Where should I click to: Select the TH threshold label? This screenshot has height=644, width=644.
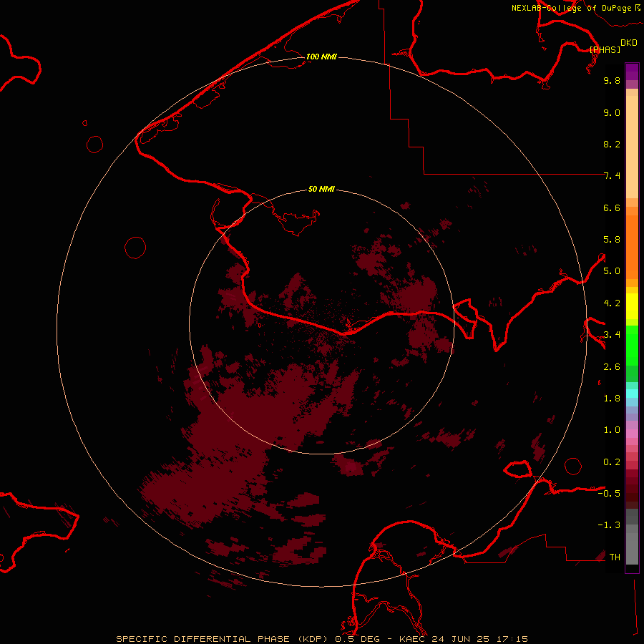[x=615, y=557]
